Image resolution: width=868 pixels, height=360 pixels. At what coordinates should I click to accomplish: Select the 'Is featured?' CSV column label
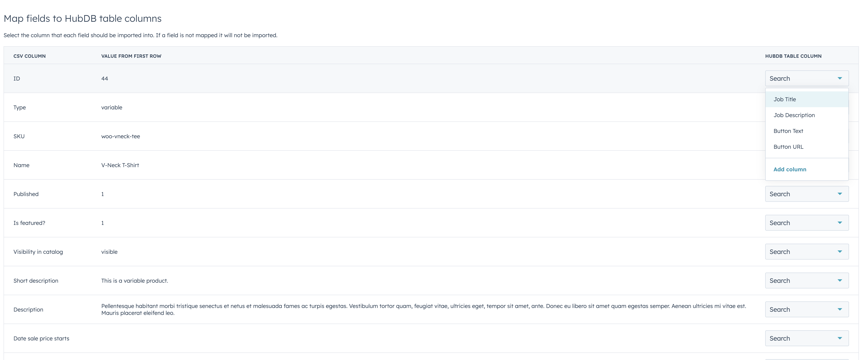[29, 223]
